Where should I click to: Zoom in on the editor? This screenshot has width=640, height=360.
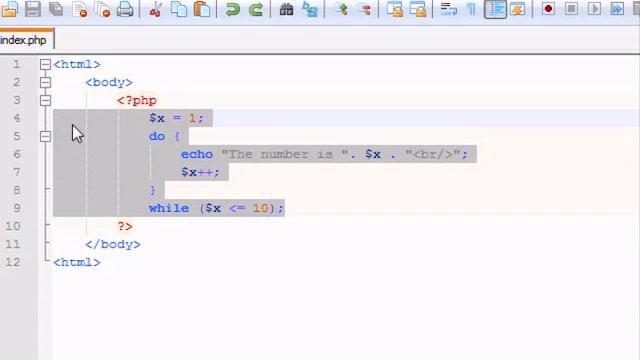point(341,9)
